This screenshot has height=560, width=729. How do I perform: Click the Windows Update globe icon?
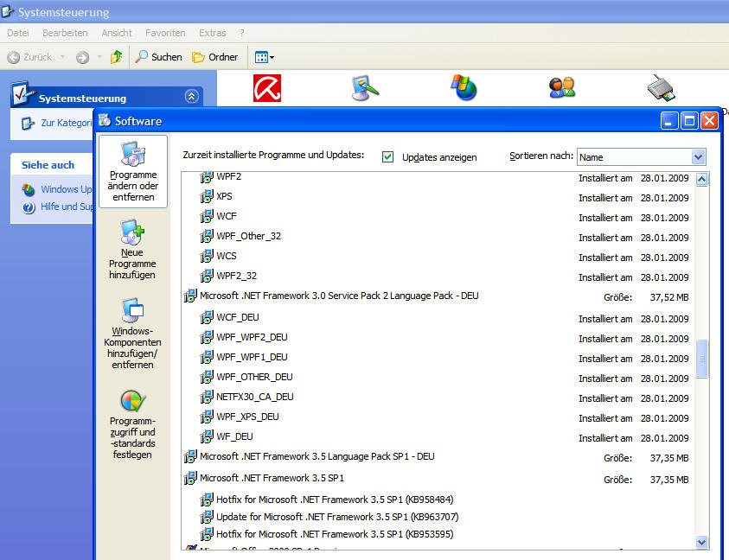29,189
